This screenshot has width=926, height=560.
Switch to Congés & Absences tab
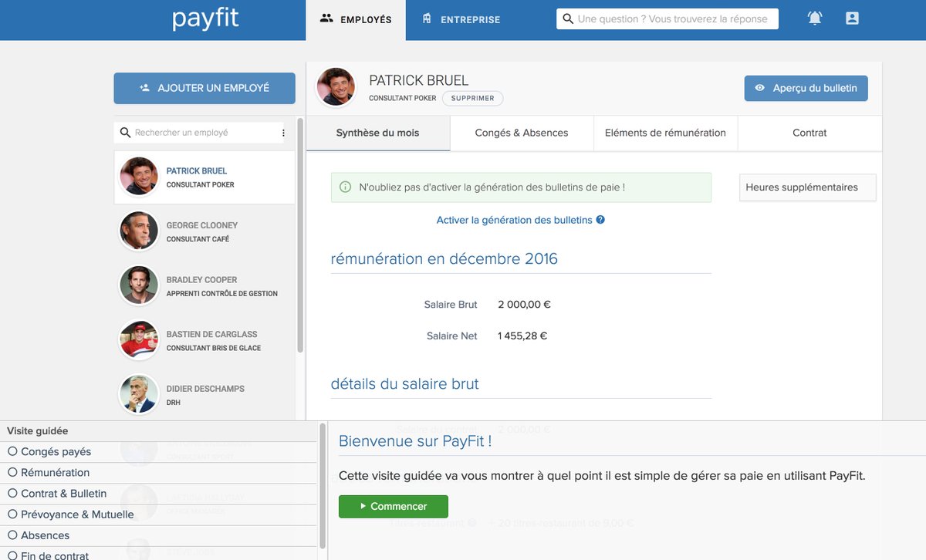(522, 133)
